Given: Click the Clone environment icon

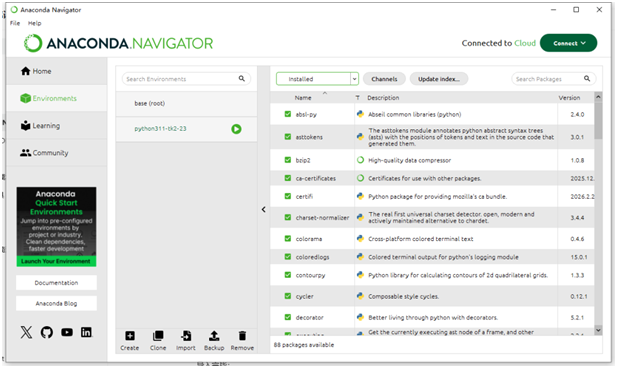Looking at the screenshot, I should pyautogui.click(x=158, y=336).
